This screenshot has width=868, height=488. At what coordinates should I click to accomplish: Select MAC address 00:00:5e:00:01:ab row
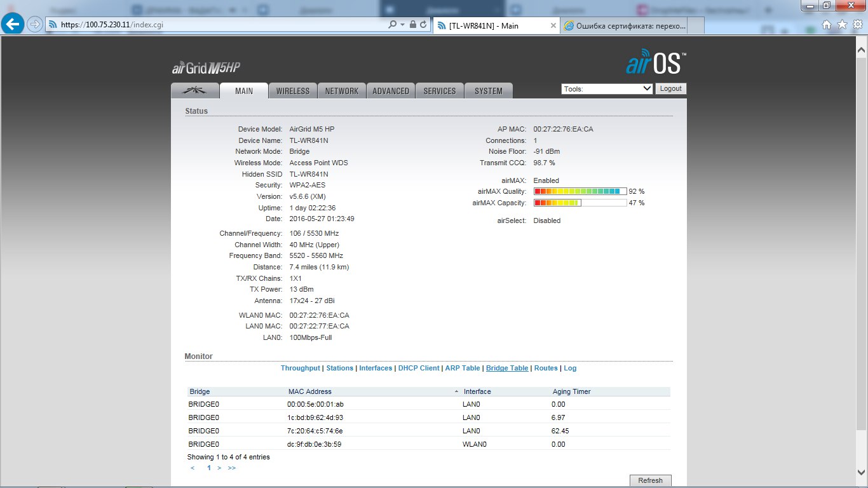[x=429, y=404]
